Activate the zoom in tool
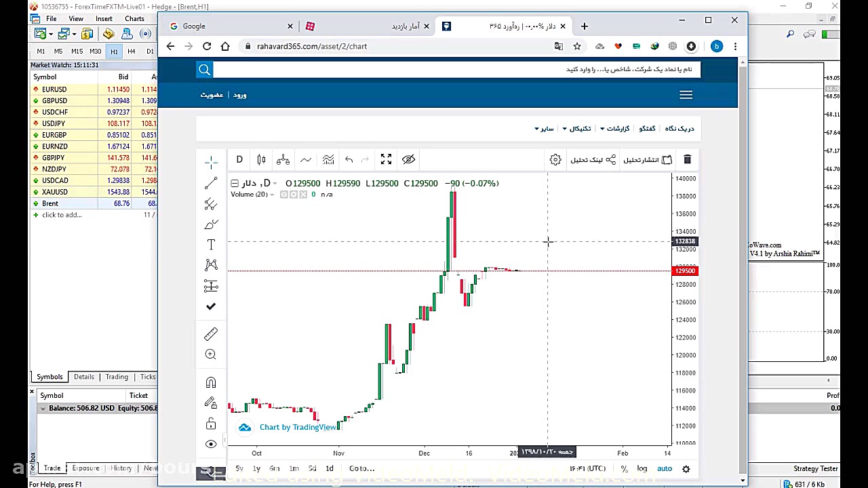The width and height of the screenshot is (868, 488). point(211,354)
